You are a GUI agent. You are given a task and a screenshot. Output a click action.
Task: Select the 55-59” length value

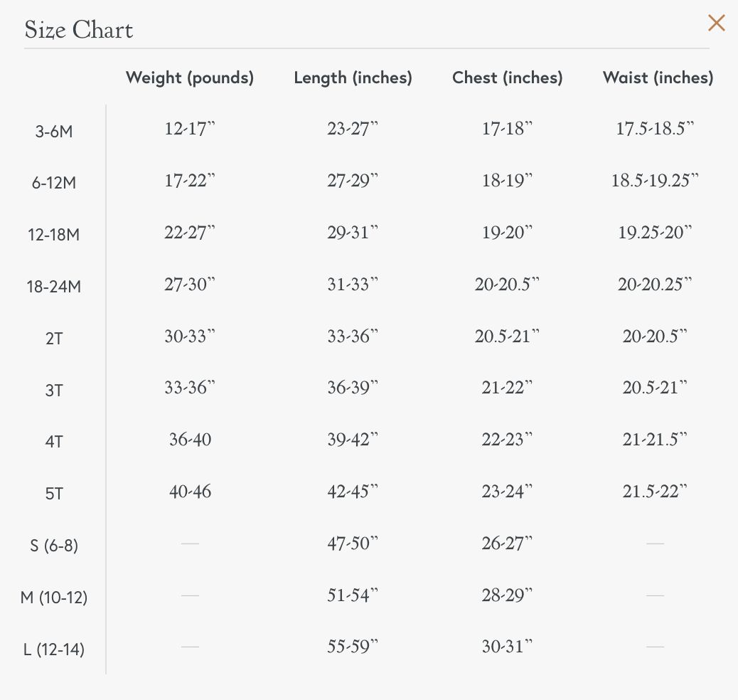click(x=353, y=647)
